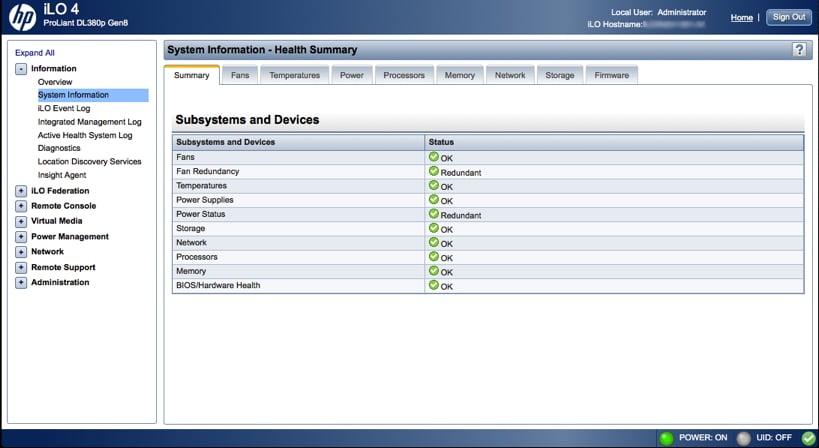Viewport: 819px width, 448px height.
Task: Open the Power tab
Action: coord(352,75)
